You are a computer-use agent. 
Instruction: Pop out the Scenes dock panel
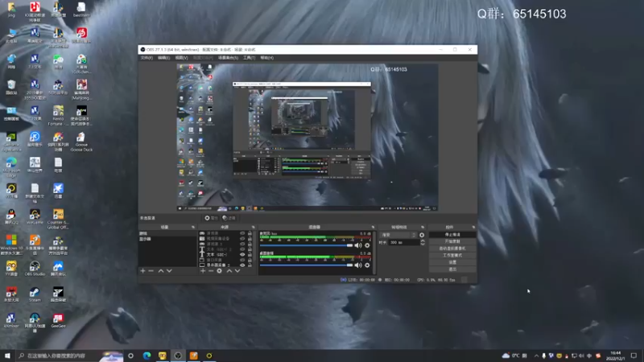point(193,227)
